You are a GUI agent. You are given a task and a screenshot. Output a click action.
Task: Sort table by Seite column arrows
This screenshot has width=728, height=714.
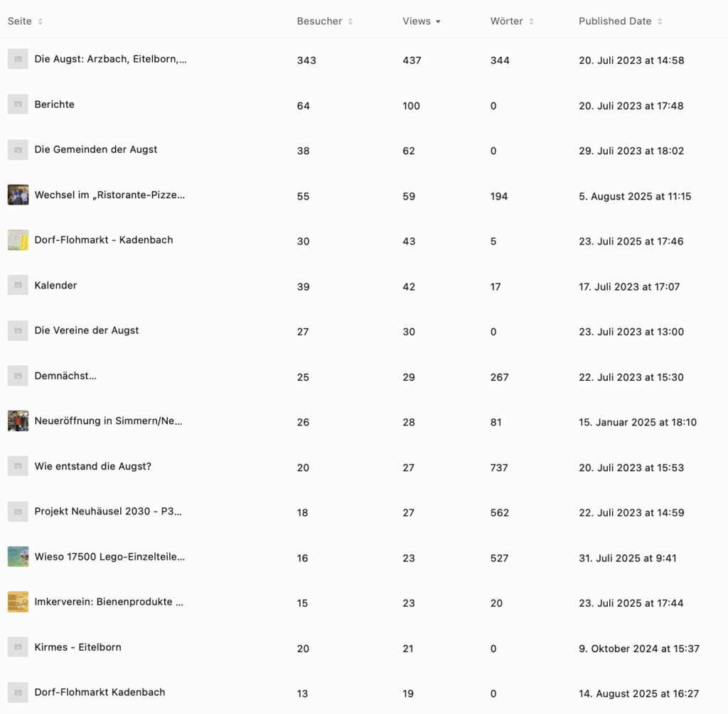coord(41,21)
